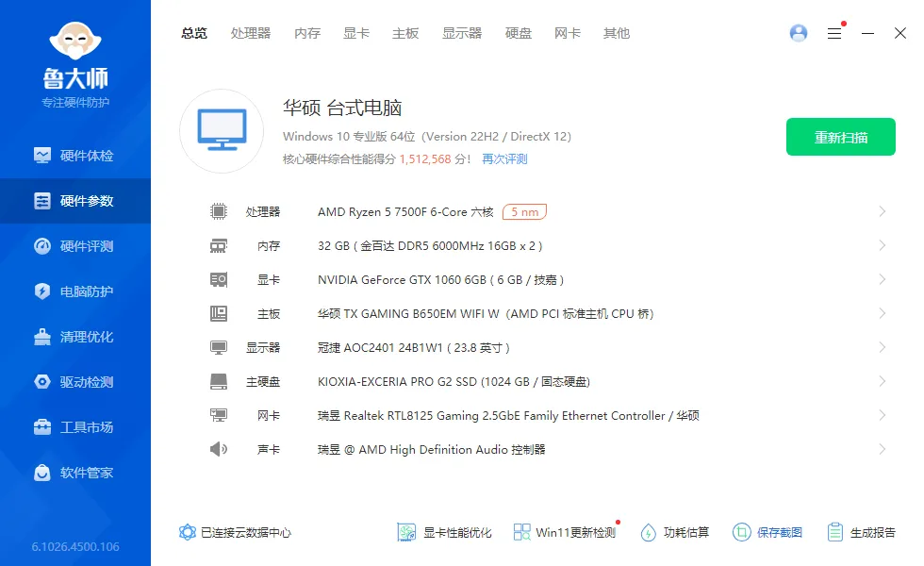Click the 显示器 monitor row icon
924x566 pixels.
219,347
